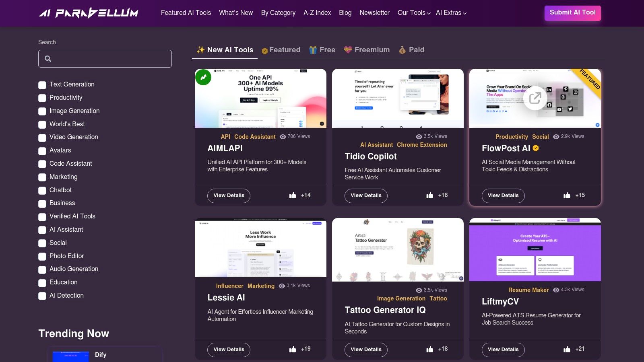Click the views eye icon on LiftmyCV card

click(x=556, y=290)
